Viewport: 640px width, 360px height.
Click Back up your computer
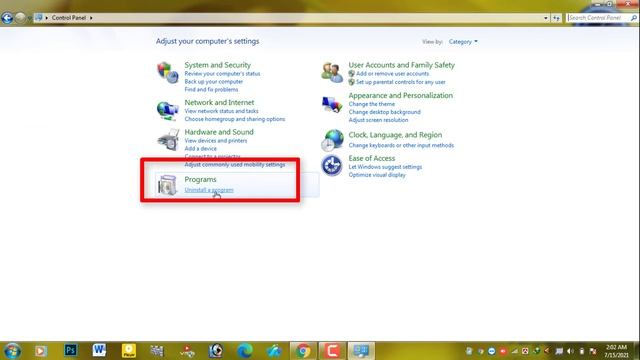click(x=213, y=82)
